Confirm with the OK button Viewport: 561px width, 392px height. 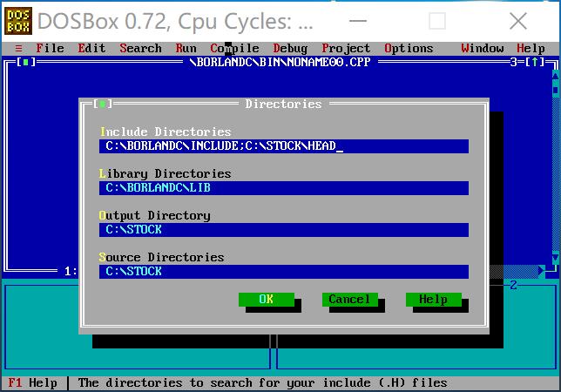pos(267,300)
